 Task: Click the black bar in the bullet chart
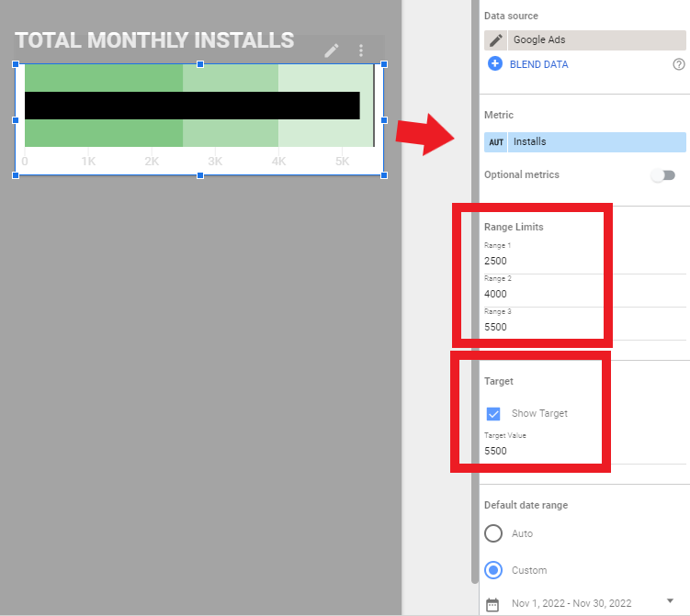[x=192, y=106]
